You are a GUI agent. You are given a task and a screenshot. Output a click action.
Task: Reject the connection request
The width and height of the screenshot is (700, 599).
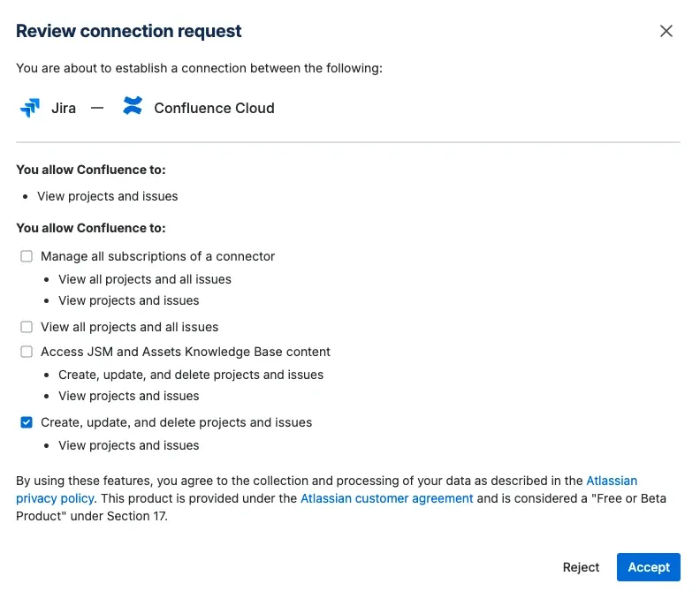[581, 567]
